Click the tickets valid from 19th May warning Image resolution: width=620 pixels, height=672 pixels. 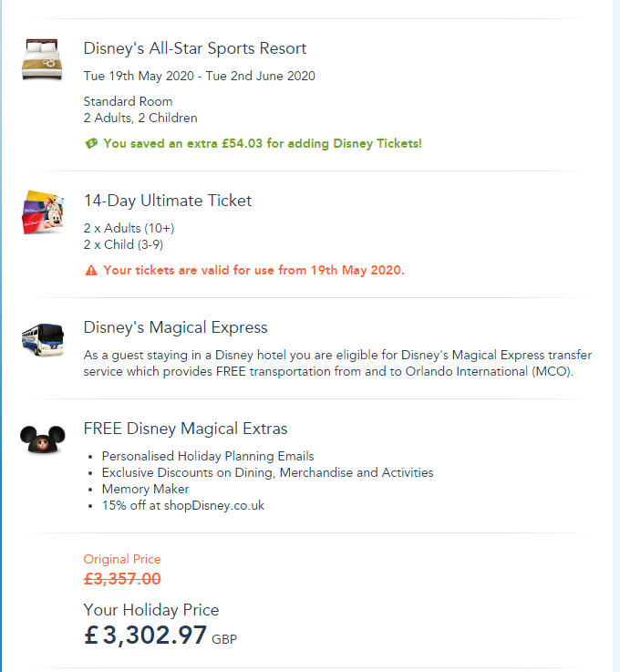253,270
